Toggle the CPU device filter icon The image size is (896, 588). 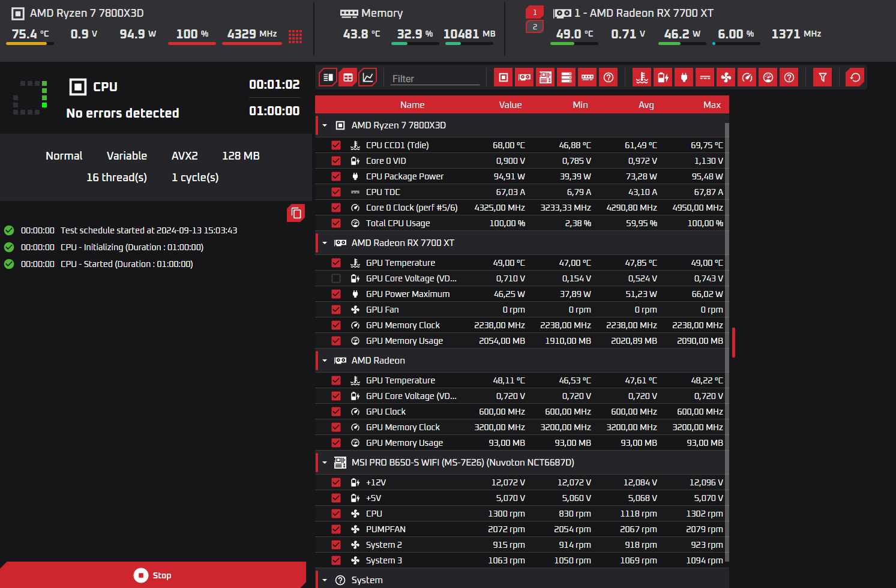point(504,77)
